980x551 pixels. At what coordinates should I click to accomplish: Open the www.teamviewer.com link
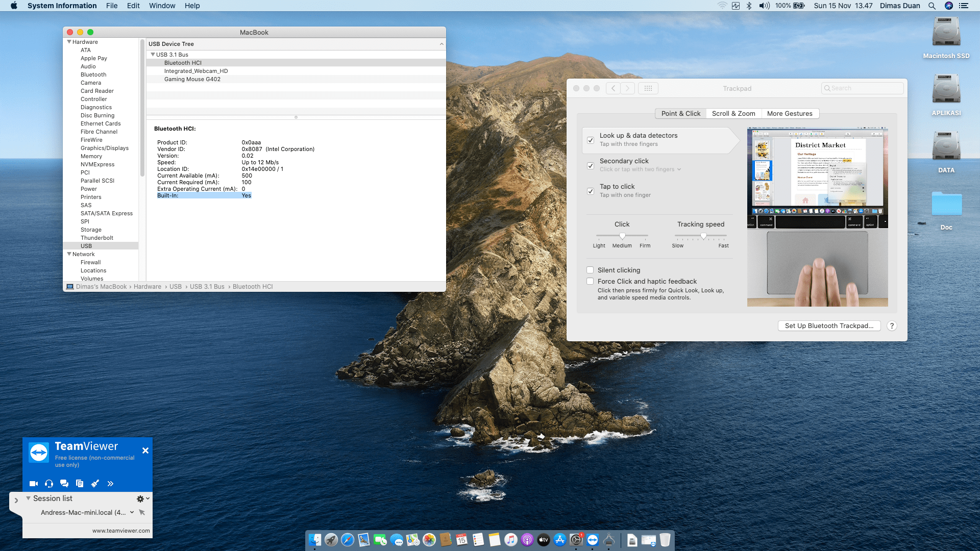click(x=121, y=531)
